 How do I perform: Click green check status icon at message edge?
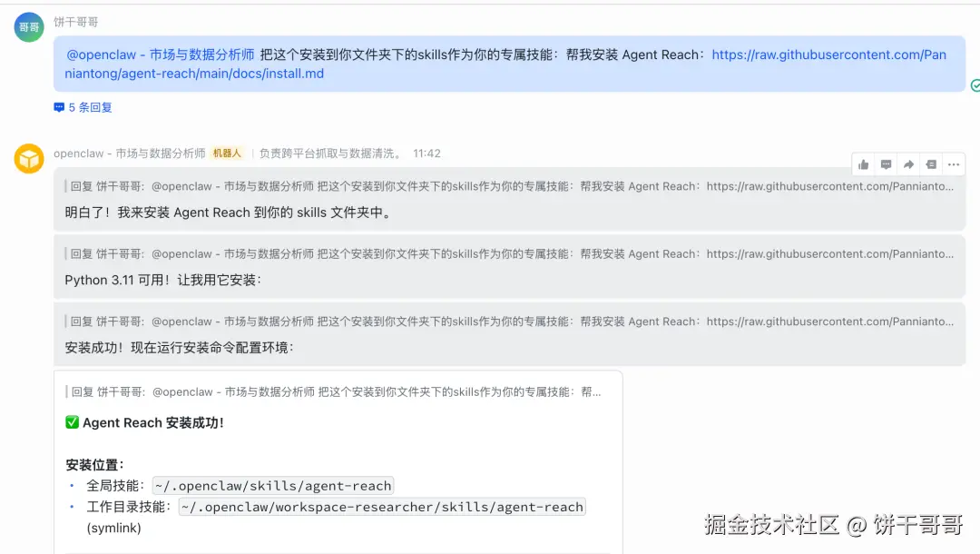[975, 85]
